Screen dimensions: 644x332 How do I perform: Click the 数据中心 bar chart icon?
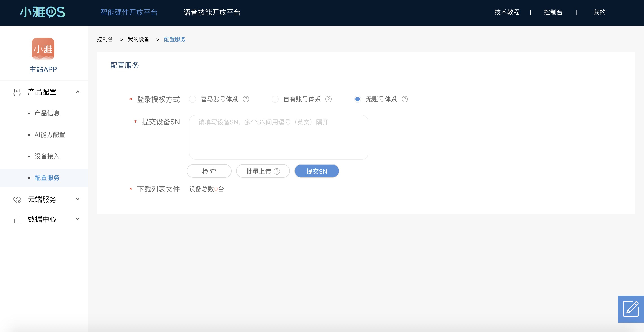coord(17,219)
